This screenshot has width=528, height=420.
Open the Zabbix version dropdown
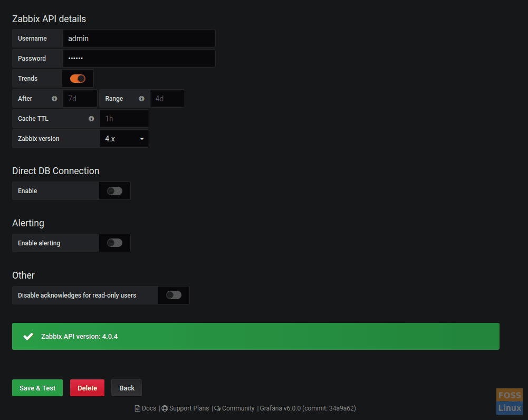pyautogui.click(x=124, y=139)
